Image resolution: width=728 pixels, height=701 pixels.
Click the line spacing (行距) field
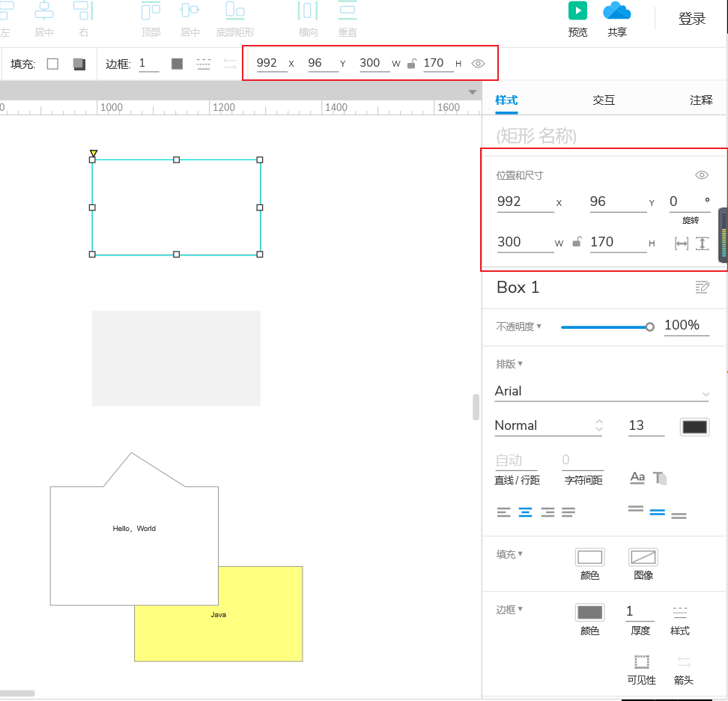coord(516,461)
